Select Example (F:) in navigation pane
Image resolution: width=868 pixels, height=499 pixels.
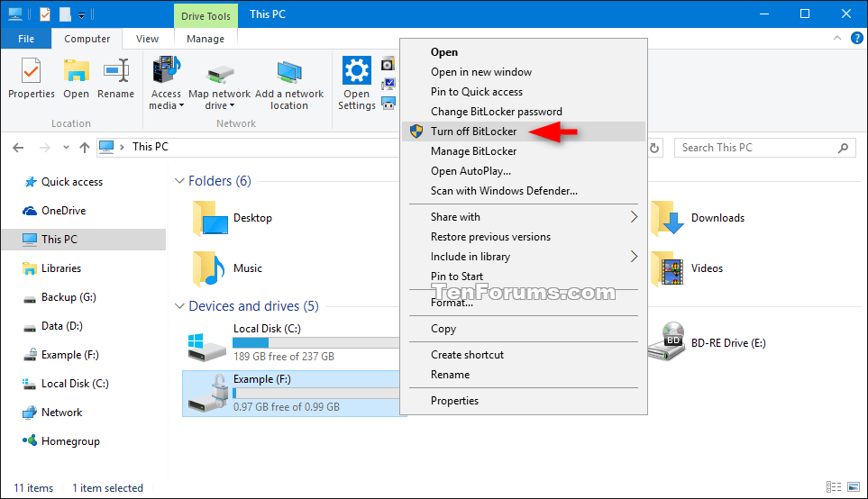click(x=69, y=355)
